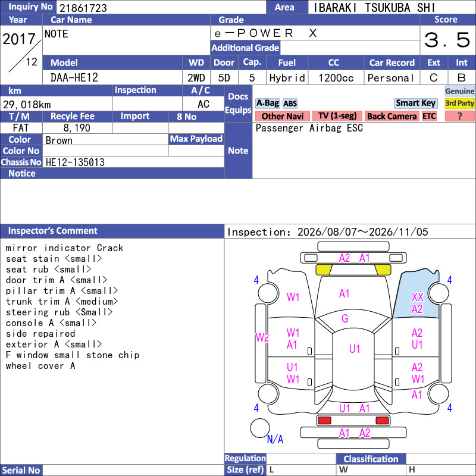Click car name NOTE
The image size is (476, 476).
tap(57, 34)
